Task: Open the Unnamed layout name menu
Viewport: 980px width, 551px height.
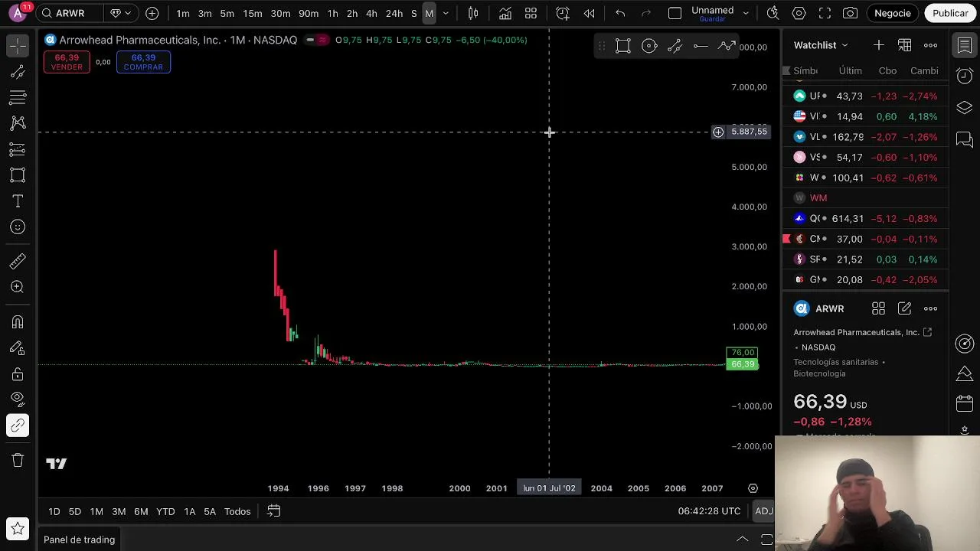Action: 713,13
